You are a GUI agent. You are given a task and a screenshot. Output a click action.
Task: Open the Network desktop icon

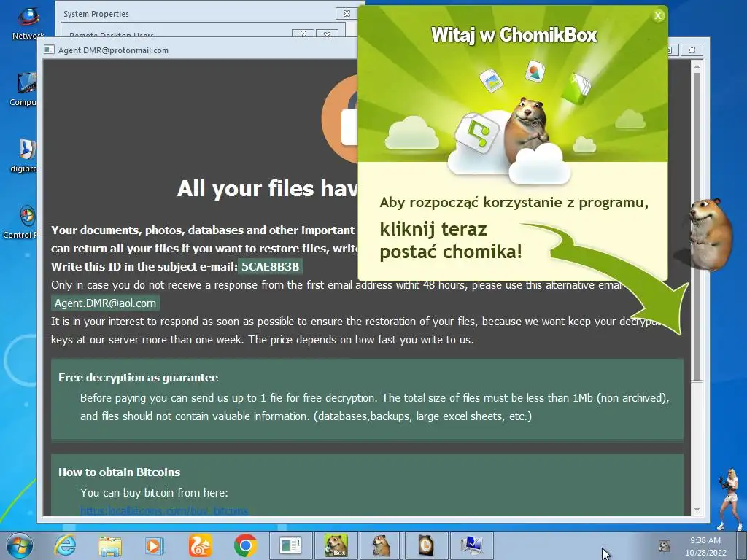click(28, 23)
